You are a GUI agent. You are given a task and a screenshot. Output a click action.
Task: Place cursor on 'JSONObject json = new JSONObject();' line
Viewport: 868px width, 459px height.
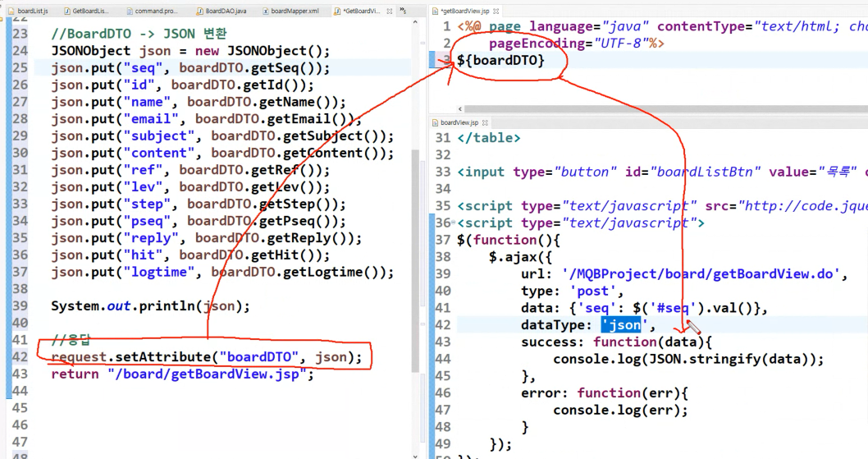pyautogui.click(x=190, y=51)
